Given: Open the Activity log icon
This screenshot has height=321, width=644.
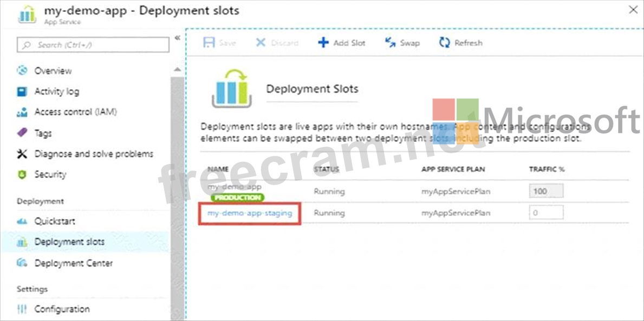Looking at the screenshot, I should (x=22, y=91).
